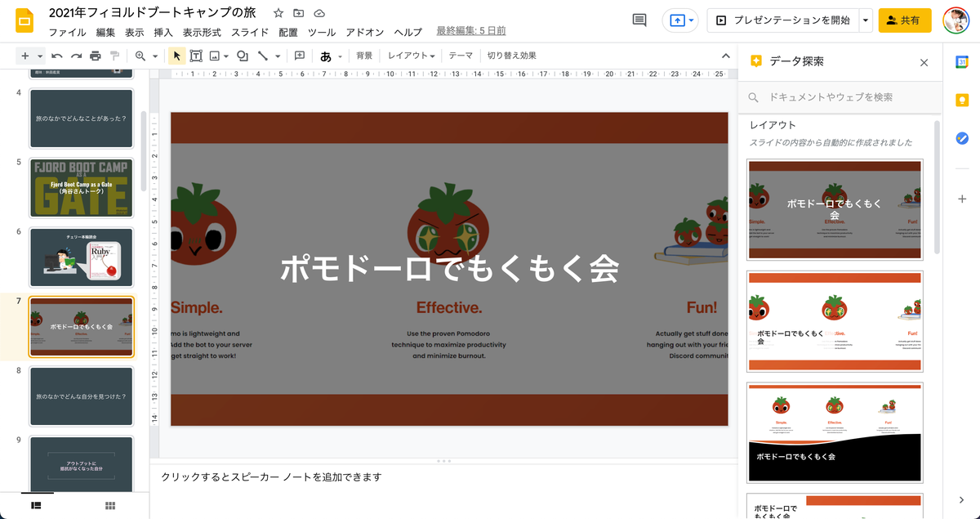Open the 編集 menu
Viewport: 980px width, 519px height.
pos(105,33)
